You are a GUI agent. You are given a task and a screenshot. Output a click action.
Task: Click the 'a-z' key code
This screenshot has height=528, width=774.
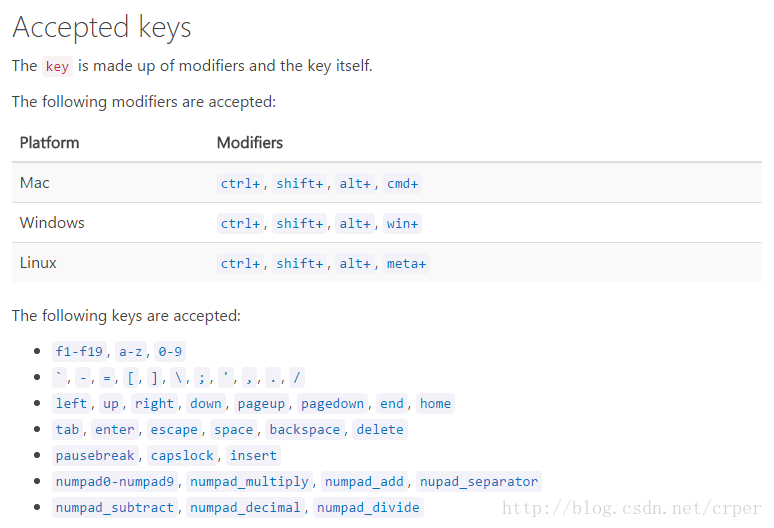[131, 352]
